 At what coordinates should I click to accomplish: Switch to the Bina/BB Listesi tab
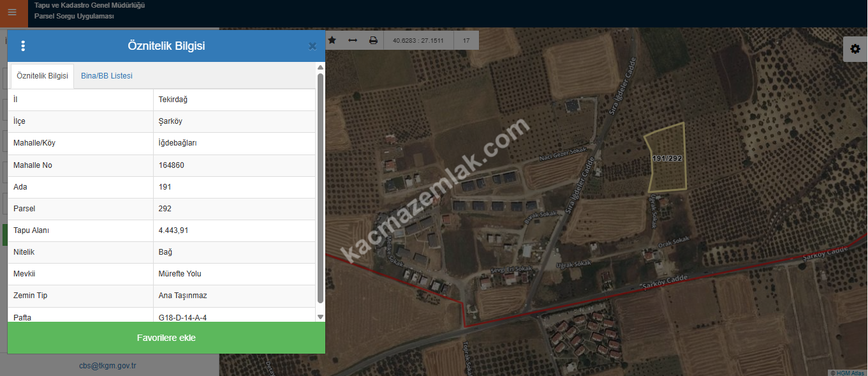tap(107, 76)
